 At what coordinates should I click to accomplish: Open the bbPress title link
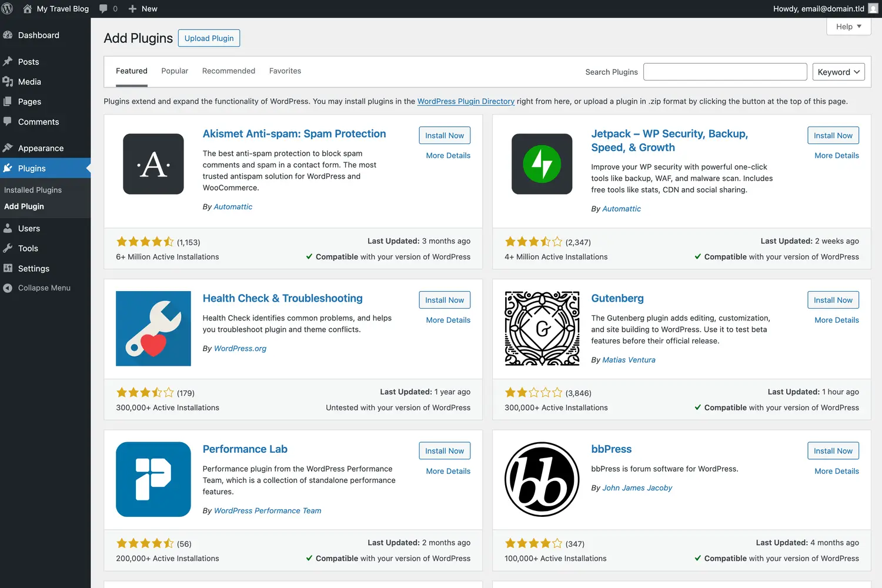click(x=612, y=449)
